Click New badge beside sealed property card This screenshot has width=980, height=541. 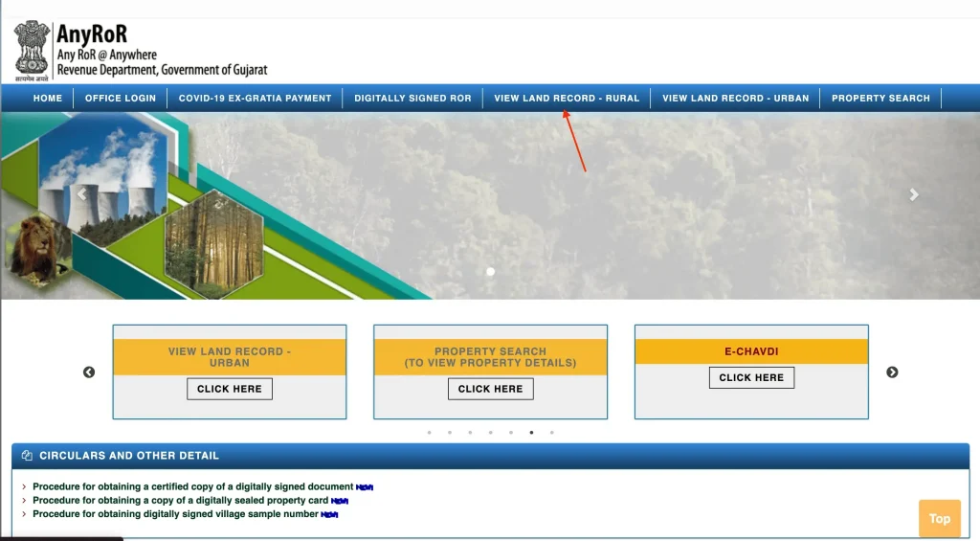coord(340,501)
